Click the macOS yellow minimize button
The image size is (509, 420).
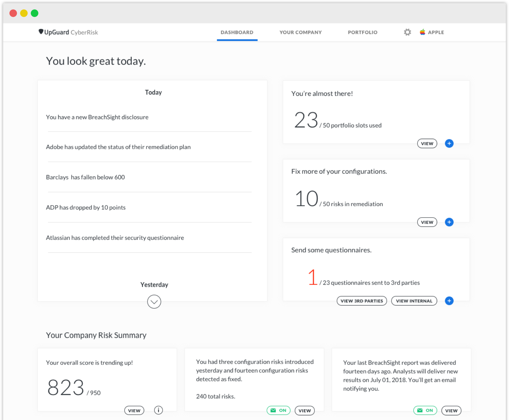click(x=24, y=13)
